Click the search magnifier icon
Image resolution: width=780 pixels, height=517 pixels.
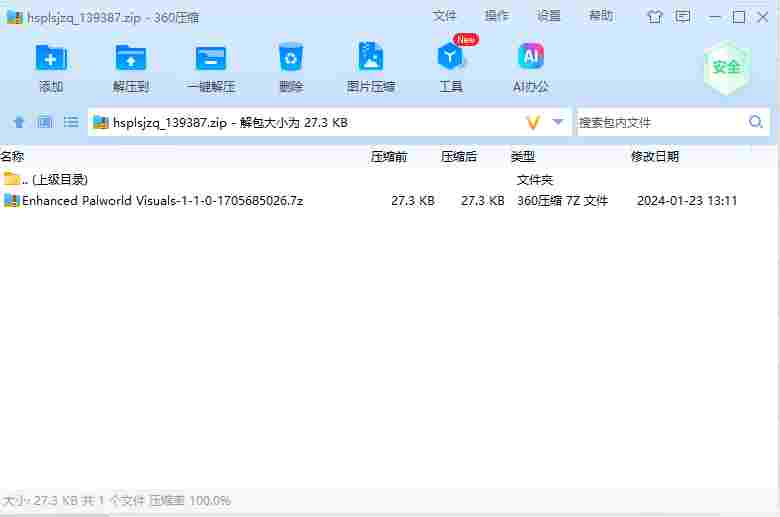pos(756,122)
